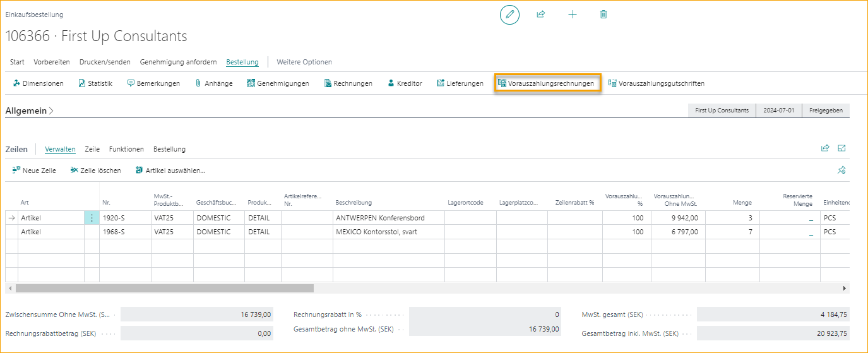Open Dimensionen from the action bar
The image size is (868, 353).
click(38, 83)
